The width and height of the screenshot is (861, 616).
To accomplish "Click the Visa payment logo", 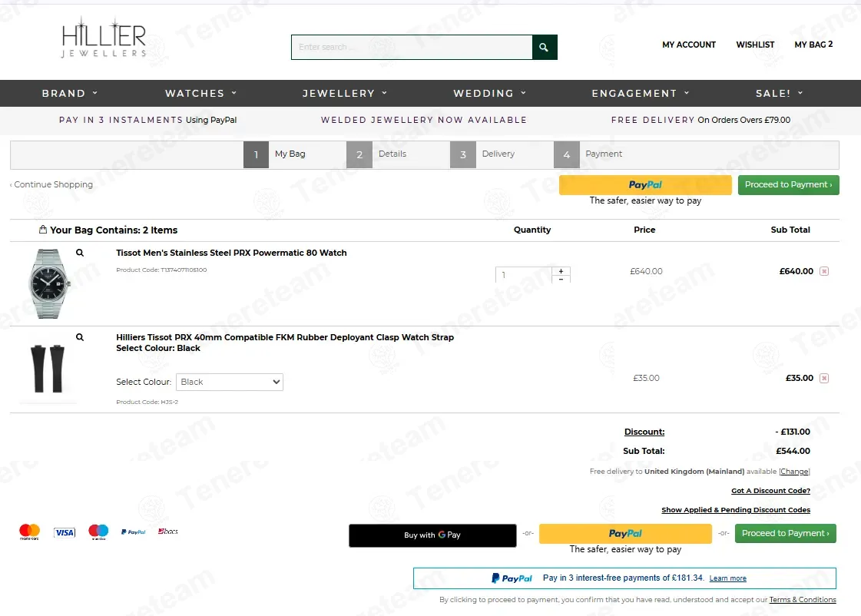I will (x=65, y=532).
